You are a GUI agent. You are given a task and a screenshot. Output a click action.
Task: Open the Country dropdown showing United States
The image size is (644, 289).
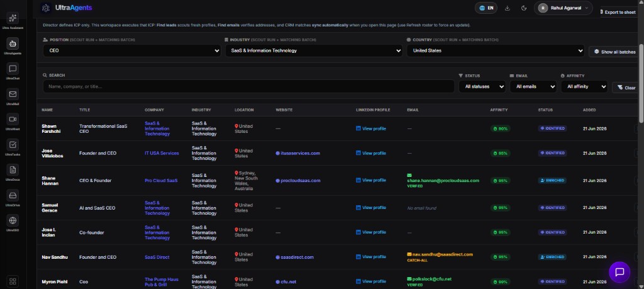[496, 50]
